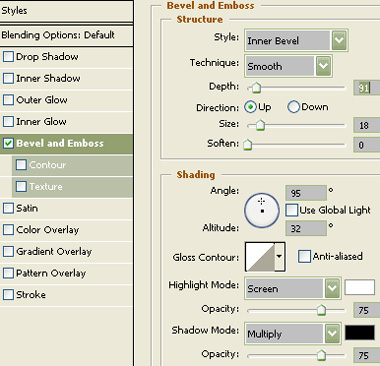This screenshot has height=366, width=380.
Task: Select the Satin style row
Action: pyautogui.click(x=67, y=208)
